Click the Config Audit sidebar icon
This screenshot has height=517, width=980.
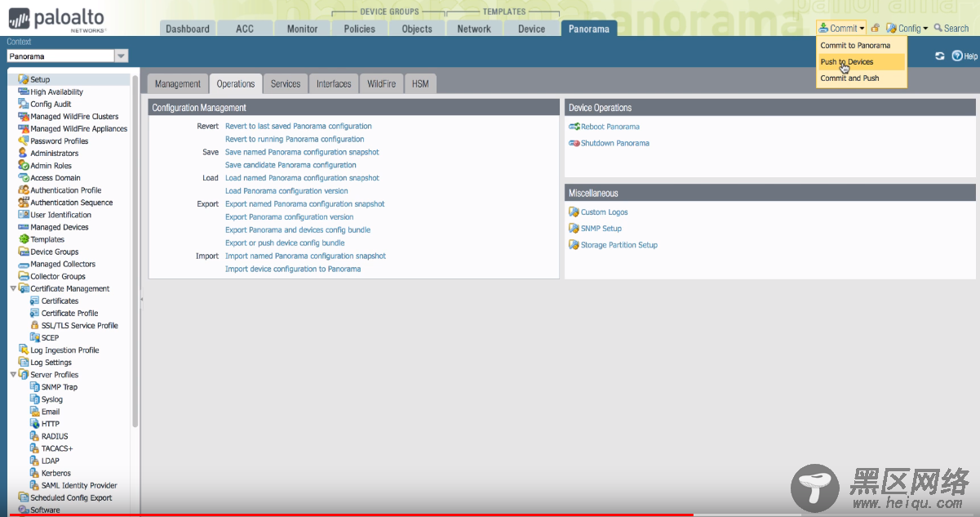point(24,104)
